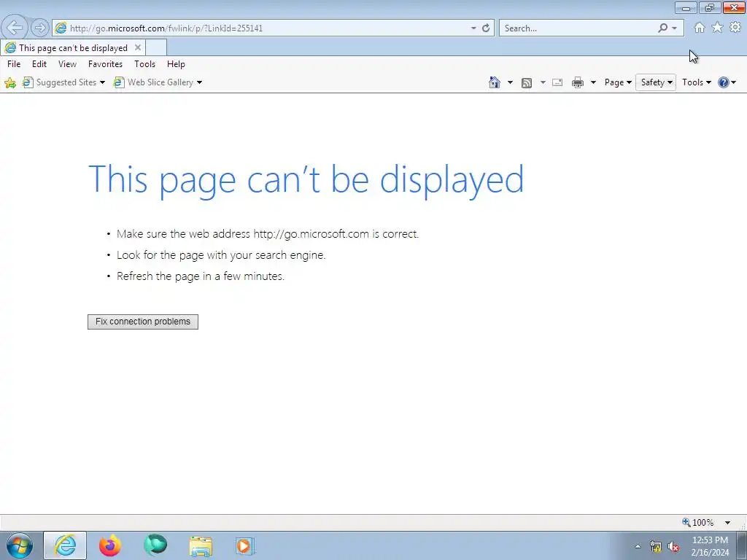Click the network tray icon
The width and height of the screenshot is (747, 560).
656,547
